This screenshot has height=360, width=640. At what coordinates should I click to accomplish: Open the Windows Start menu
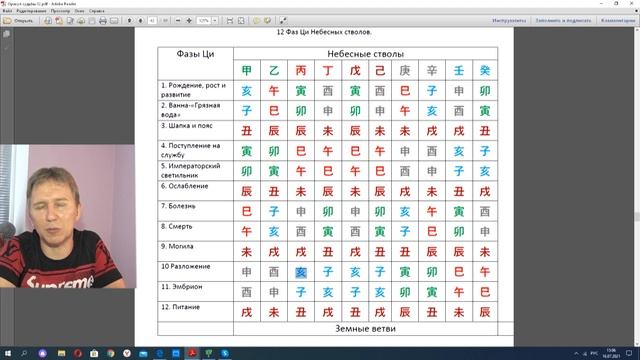tap(7, 353)
